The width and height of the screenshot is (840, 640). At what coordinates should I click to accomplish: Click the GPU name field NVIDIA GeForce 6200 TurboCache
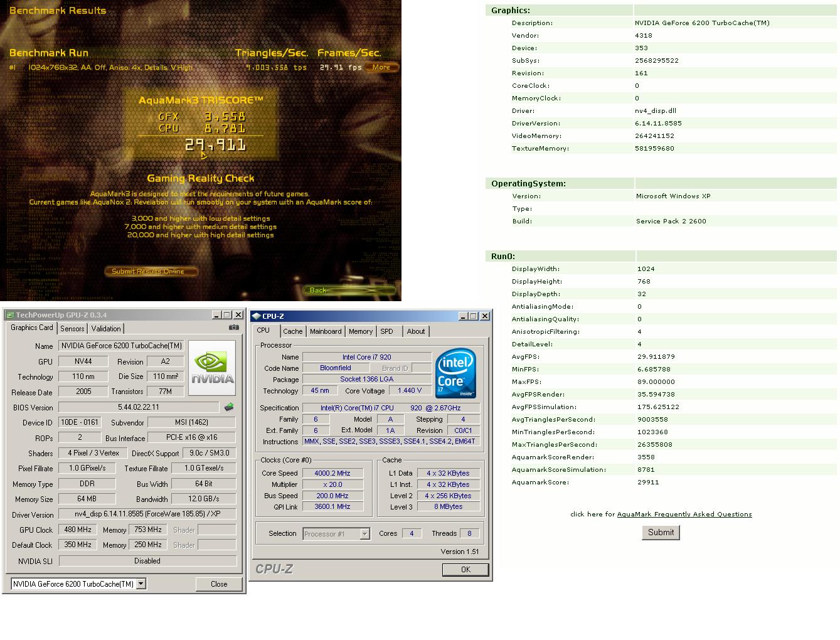122,346
